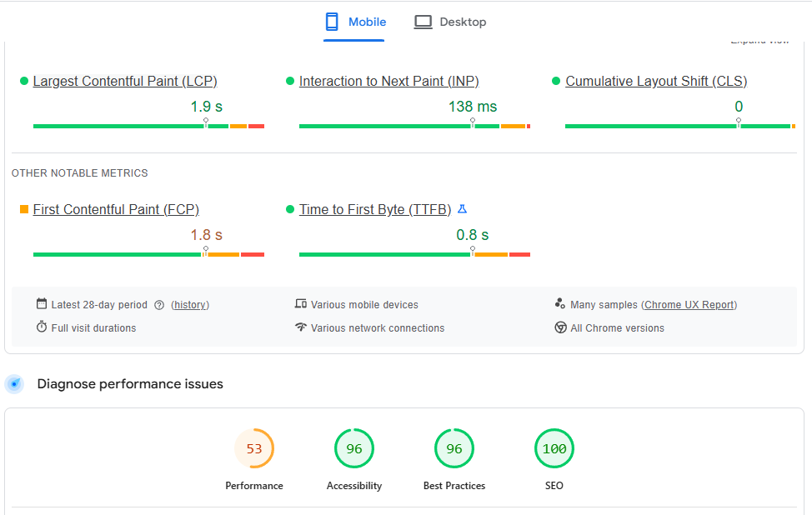Click the green dot next to CLS
This screenshot has width=812, height=515.
555,80
